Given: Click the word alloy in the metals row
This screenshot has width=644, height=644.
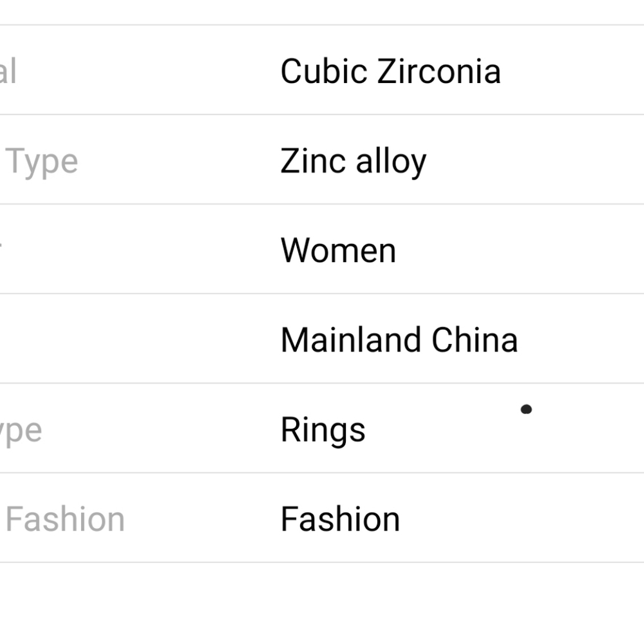Looking at the screenshot, I should click(390, 161).
